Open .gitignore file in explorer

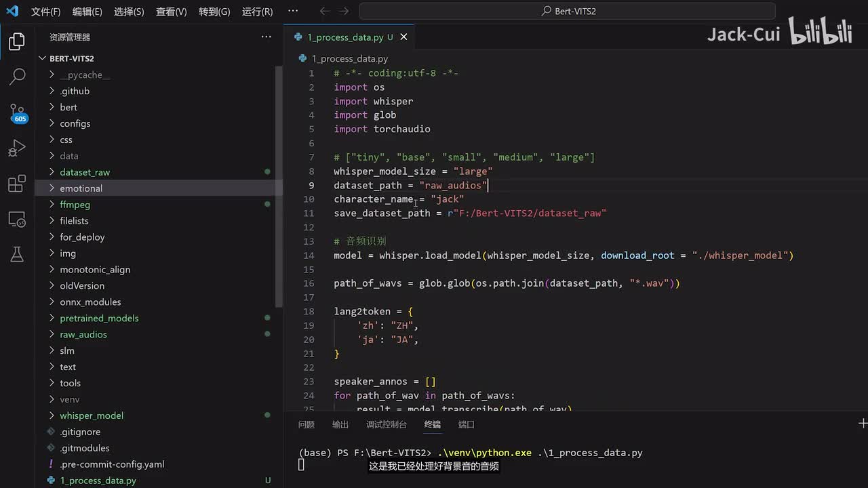tap(79, 432)
